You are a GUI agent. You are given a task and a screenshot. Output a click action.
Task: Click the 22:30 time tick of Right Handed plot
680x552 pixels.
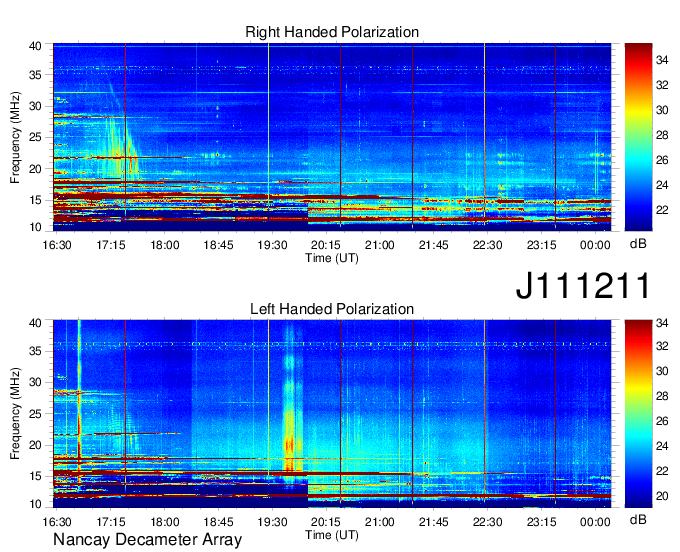pyautogui.click(x=487, y=245)
